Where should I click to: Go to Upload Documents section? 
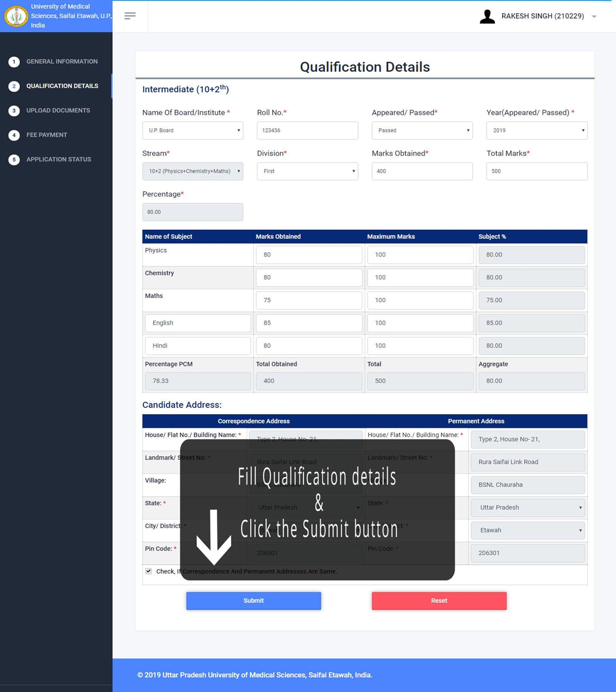pos(58,110)
